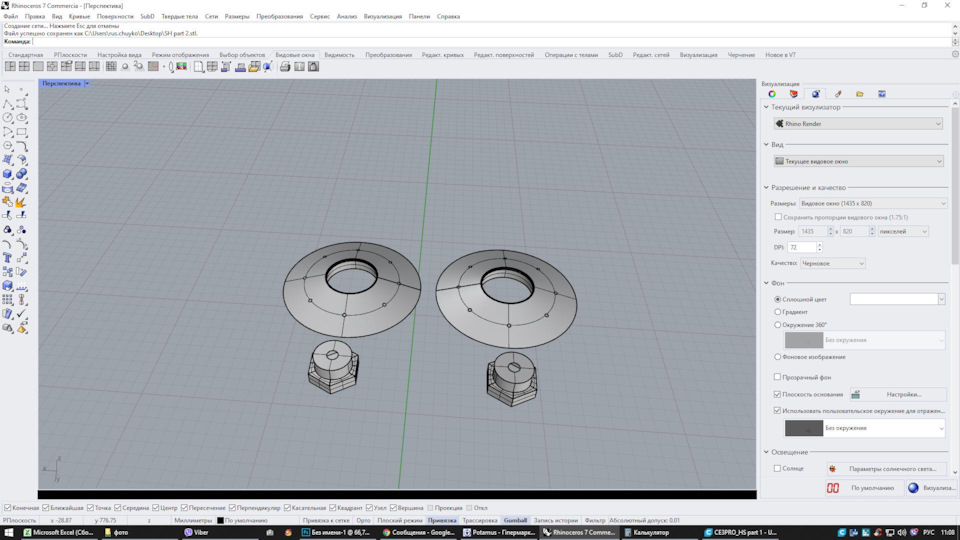Select the circle tool in left toolbar
The height and width of the screenshot is (540, 960).
pos(7,117)
